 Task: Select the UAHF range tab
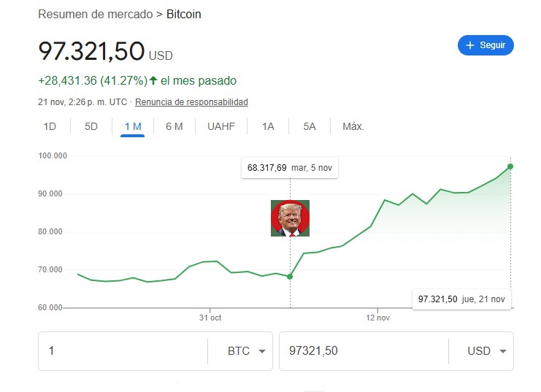coord(220,126)
